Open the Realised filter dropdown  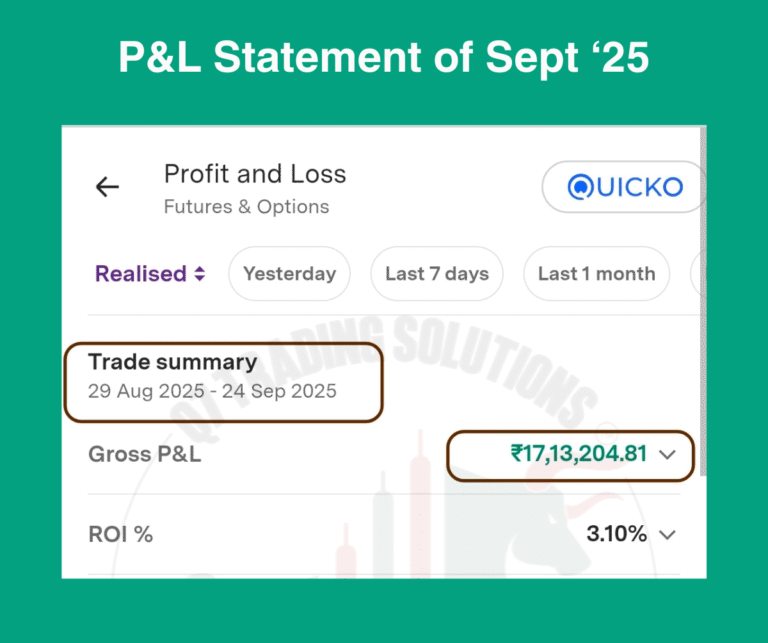(x=150, y=274)
